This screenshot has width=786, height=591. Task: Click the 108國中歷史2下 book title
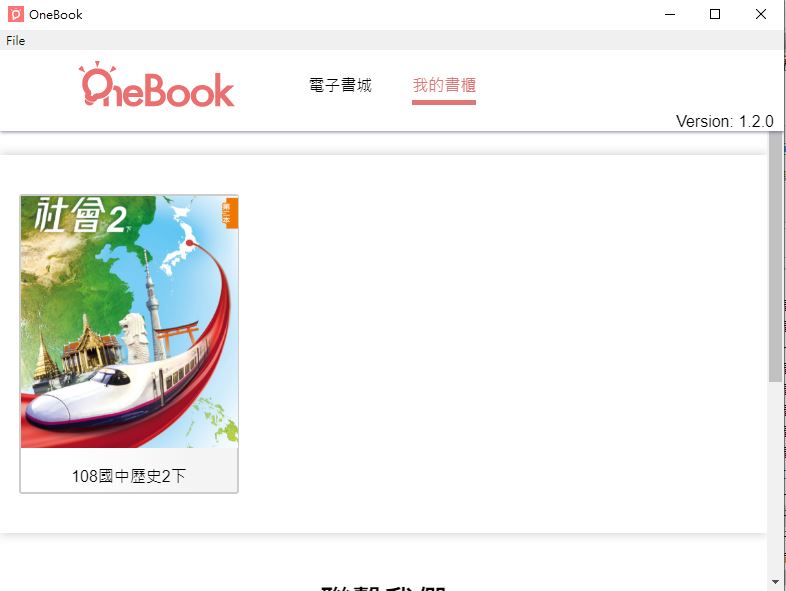129,476
